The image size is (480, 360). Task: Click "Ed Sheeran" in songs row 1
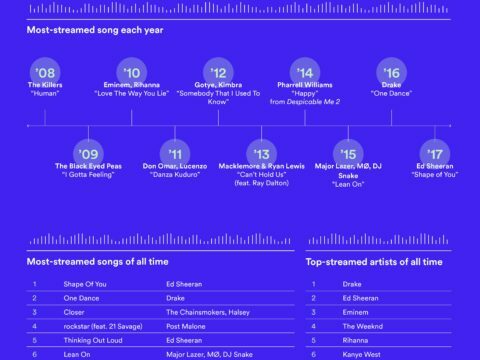pyautogui.click(x=184, y=284)
